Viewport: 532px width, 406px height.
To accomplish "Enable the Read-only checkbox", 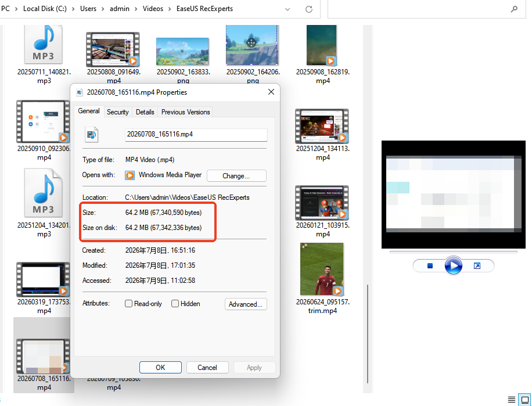I will coord(128,304).
